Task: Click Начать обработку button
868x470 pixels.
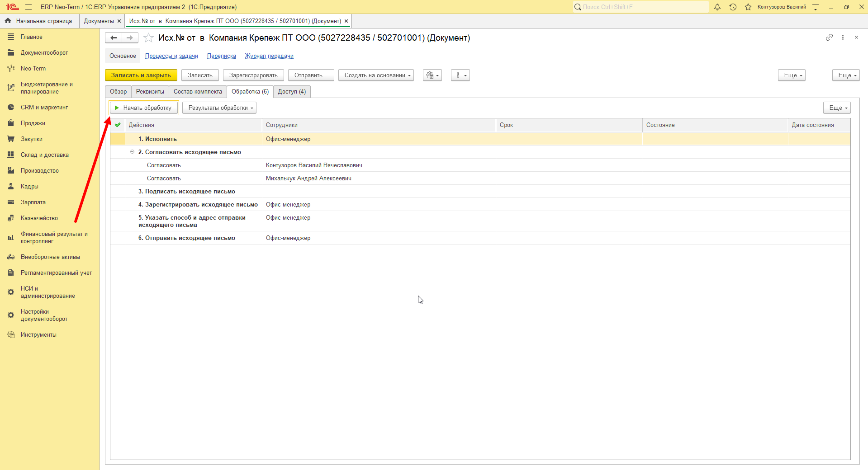Action: [x=144, y=108]
